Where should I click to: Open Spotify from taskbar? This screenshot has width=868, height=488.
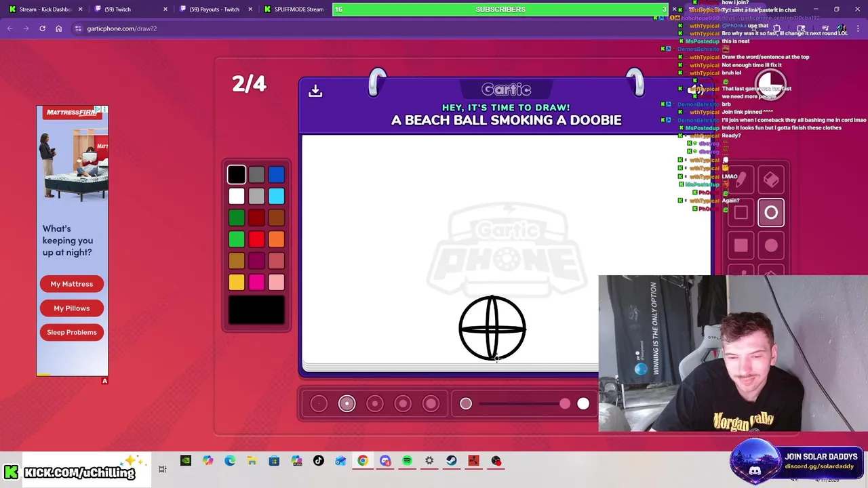(407, 461)
